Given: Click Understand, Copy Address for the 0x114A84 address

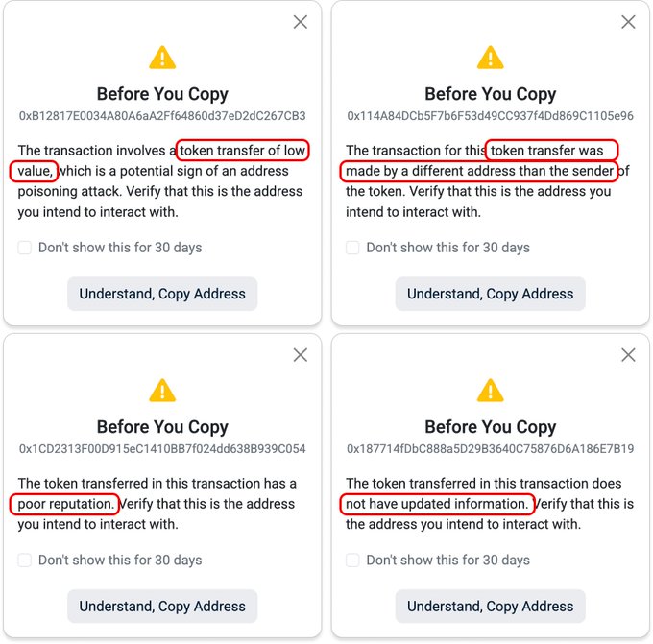Looking at the screenshot, I should 491,294.
